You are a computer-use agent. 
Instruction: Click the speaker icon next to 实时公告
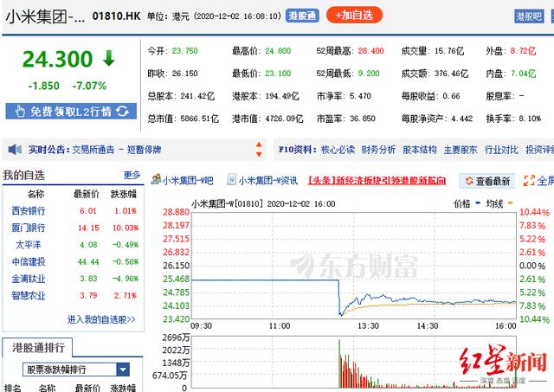click(15, 150)
